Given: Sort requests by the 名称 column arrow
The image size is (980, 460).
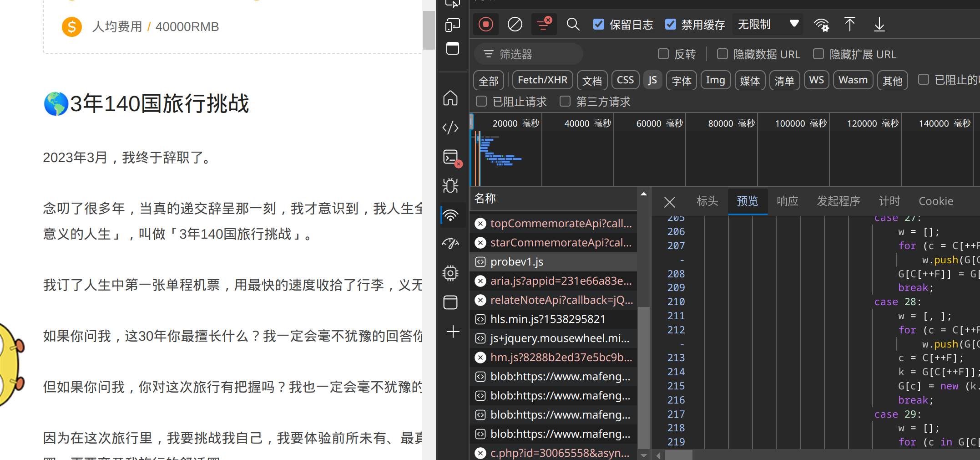Looking at the screenshot, I should pyautogui.click(x=643, y=194).
